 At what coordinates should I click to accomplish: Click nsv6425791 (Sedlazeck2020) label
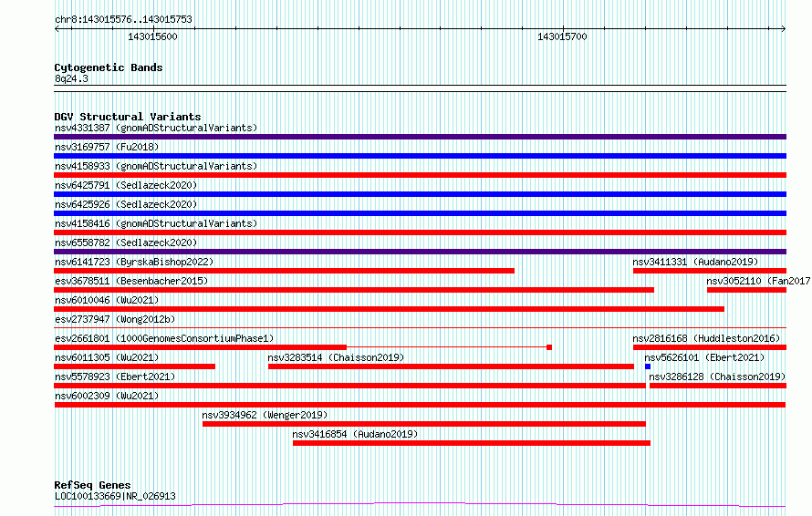click(x=126, y=185)
